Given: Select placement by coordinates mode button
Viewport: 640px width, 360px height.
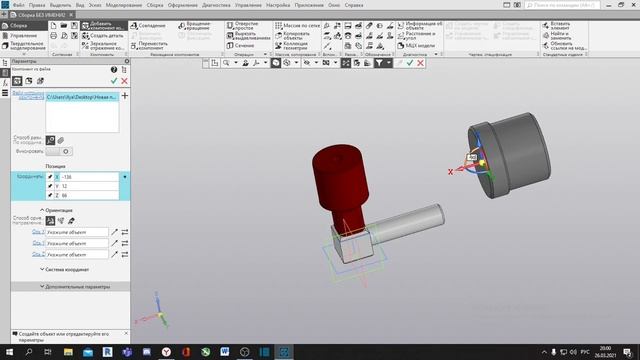Looking at the screenshot, I should [50, 140].
